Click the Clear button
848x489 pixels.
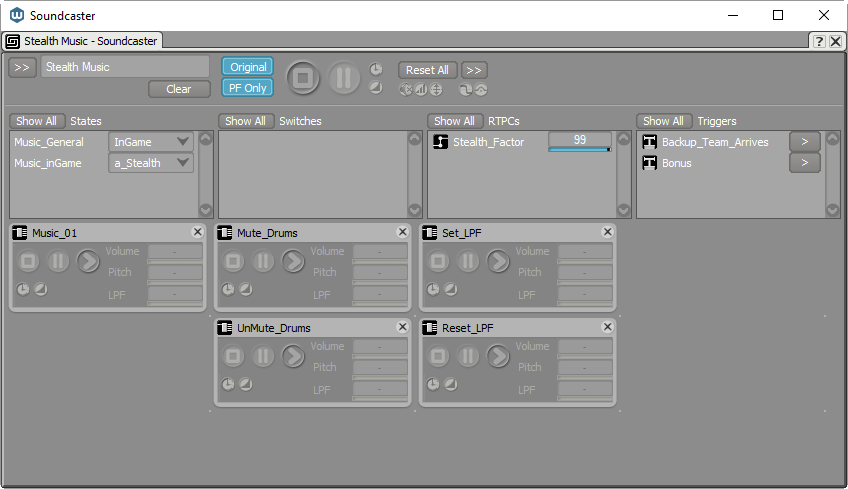click(179, 89)
